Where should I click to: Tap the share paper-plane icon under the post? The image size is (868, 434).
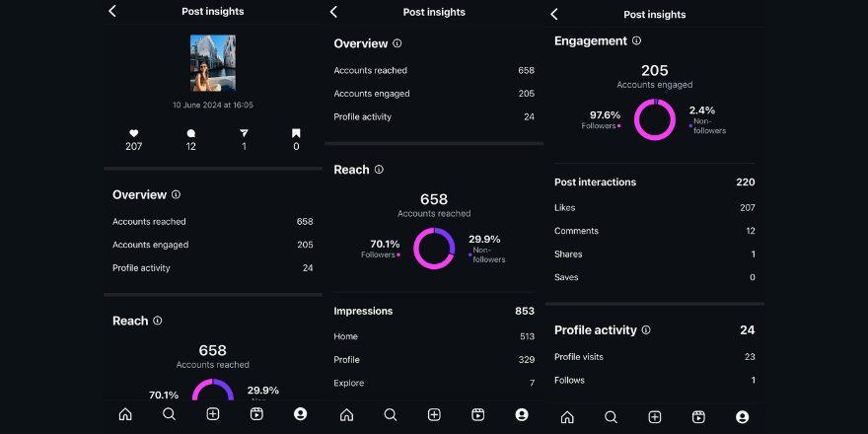(x=244, y=133)
